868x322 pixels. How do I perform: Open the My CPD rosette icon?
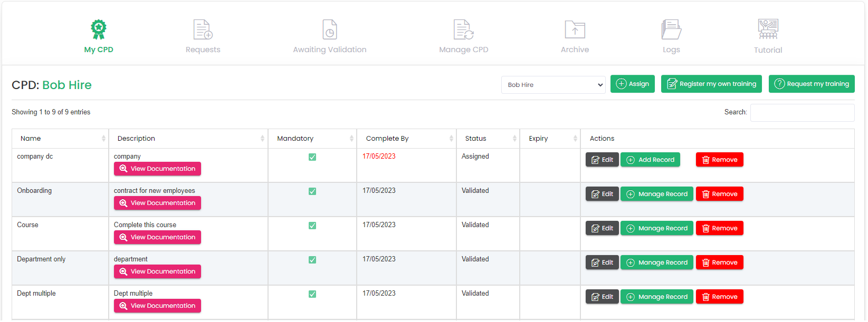99,30
